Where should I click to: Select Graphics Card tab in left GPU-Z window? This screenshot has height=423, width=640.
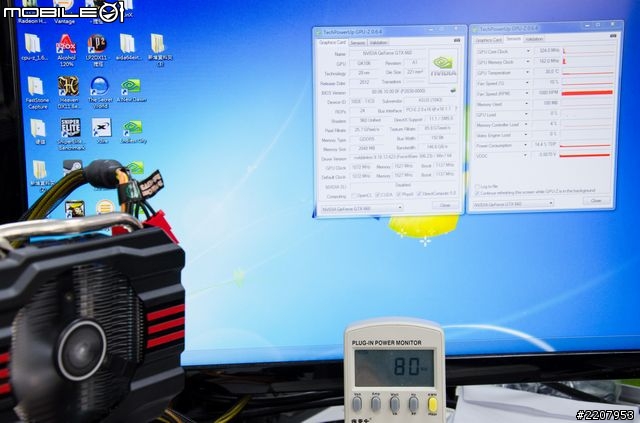coord(332,42)
